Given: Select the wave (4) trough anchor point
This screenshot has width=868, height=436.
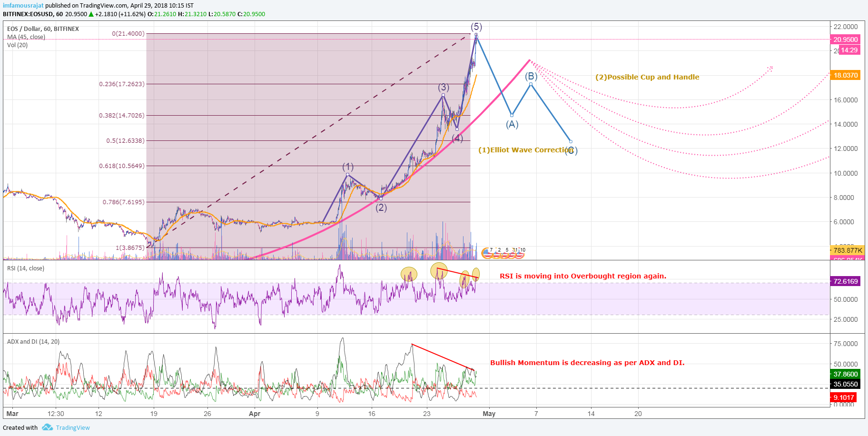Looking at the screenshot, I should [457, 129].
